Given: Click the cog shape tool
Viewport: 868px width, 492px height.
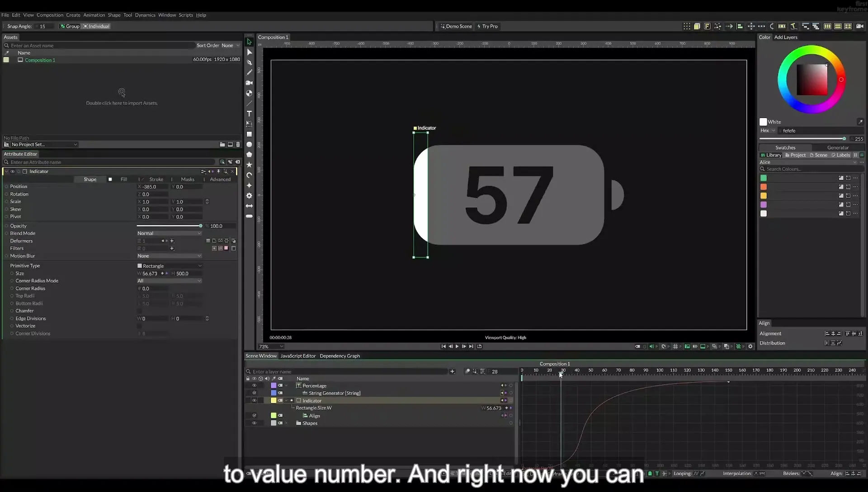Looking at the screenshot, I should (x=249, y=196).
